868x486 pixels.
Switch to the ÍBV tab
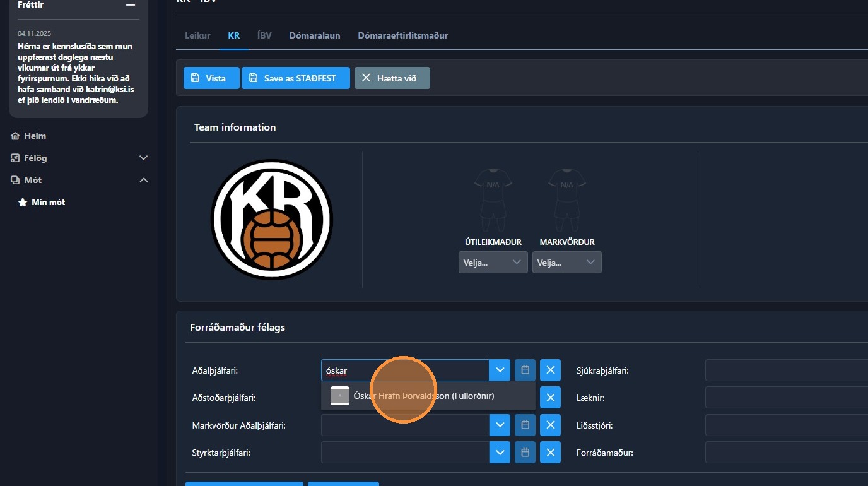(x=264, y=35)
